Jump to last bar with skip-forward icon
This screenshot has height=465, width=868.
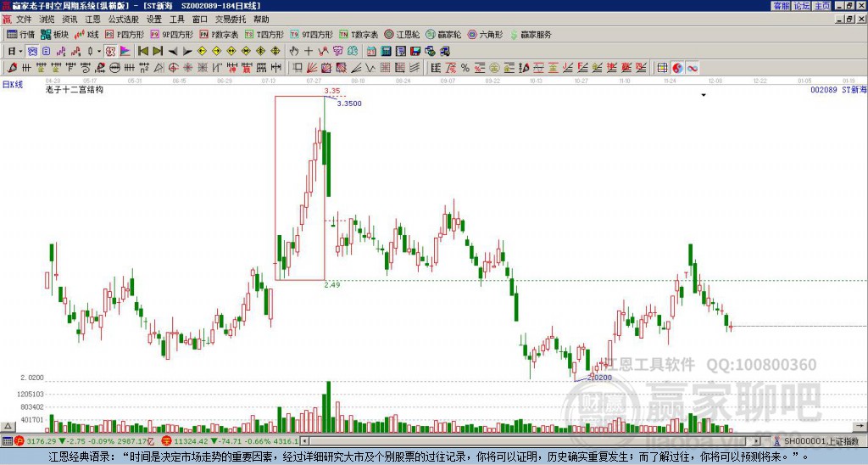[x=158, y=52]
